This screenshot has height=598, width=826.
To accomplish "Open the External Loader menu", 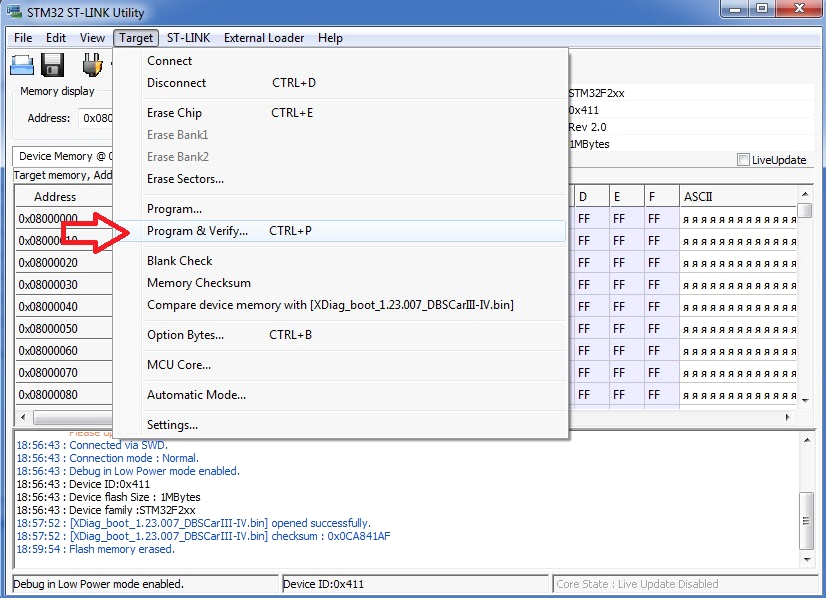I will click(264, 38).
